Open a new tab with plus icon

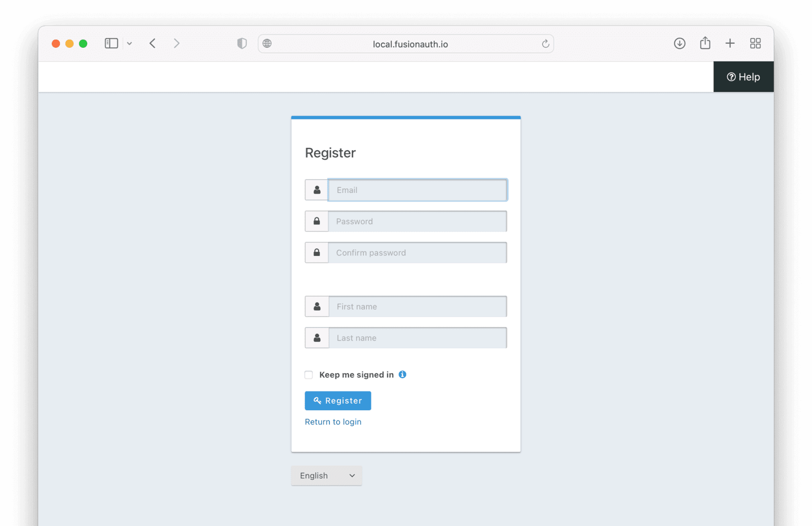(730, 44)
